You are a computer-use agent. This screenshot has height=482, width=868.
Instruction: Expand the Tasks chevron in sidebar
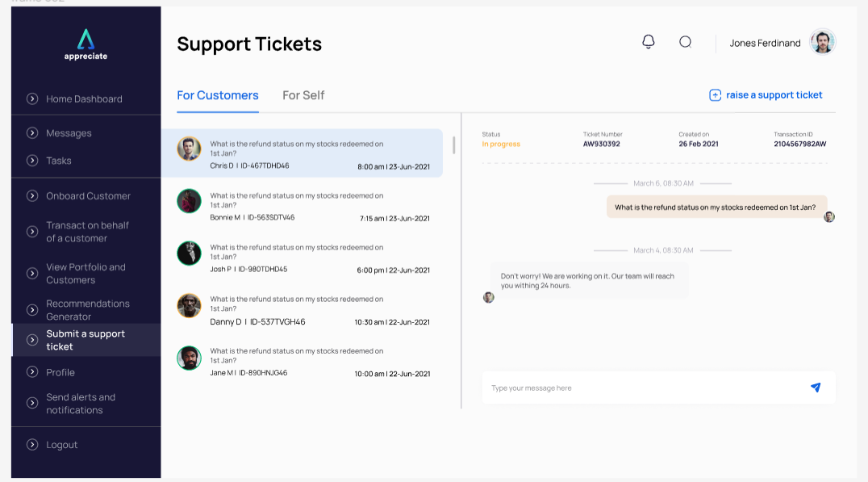coord(32,161)
